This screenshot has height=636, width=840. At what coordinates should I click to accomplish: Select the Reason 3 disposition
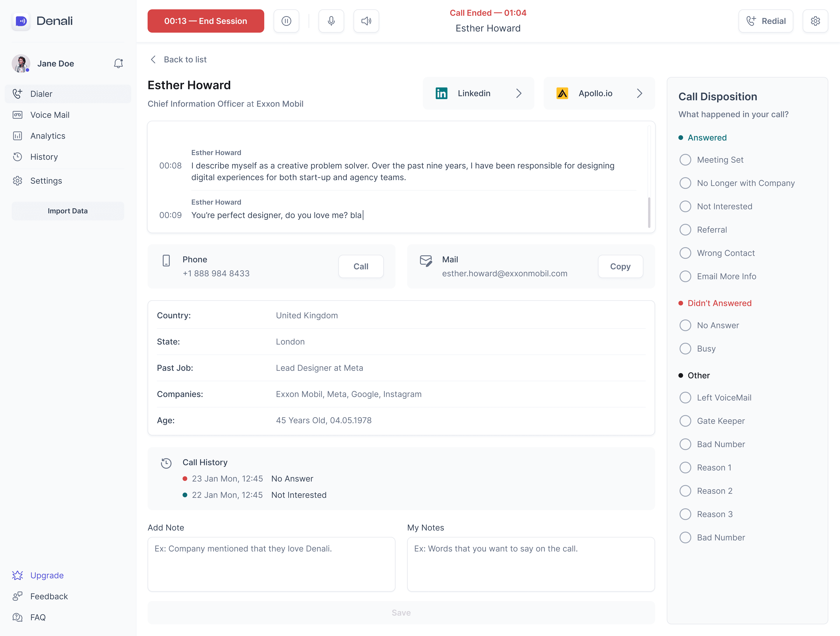pyautogui.click(x=685, y=514)
